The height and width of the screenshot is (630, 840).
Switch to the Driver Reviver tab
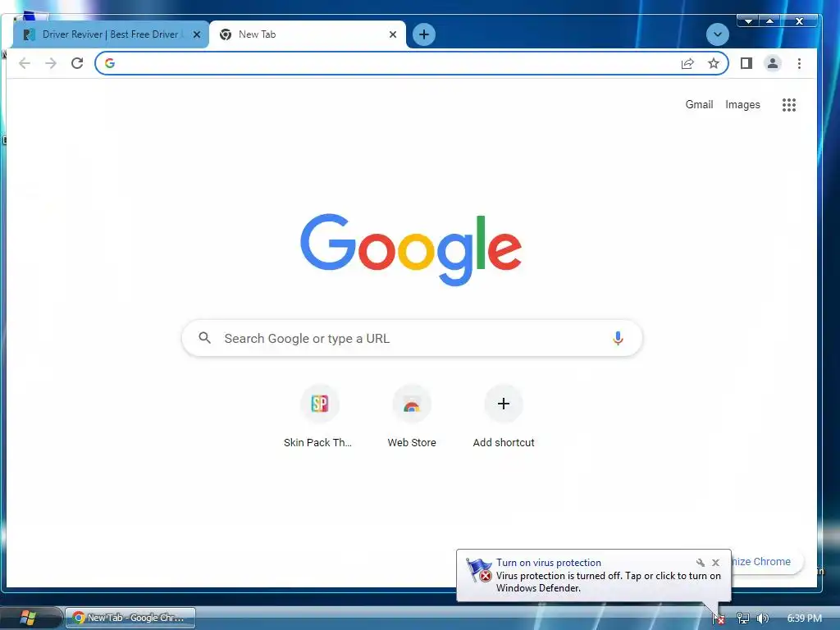point(111,34)
